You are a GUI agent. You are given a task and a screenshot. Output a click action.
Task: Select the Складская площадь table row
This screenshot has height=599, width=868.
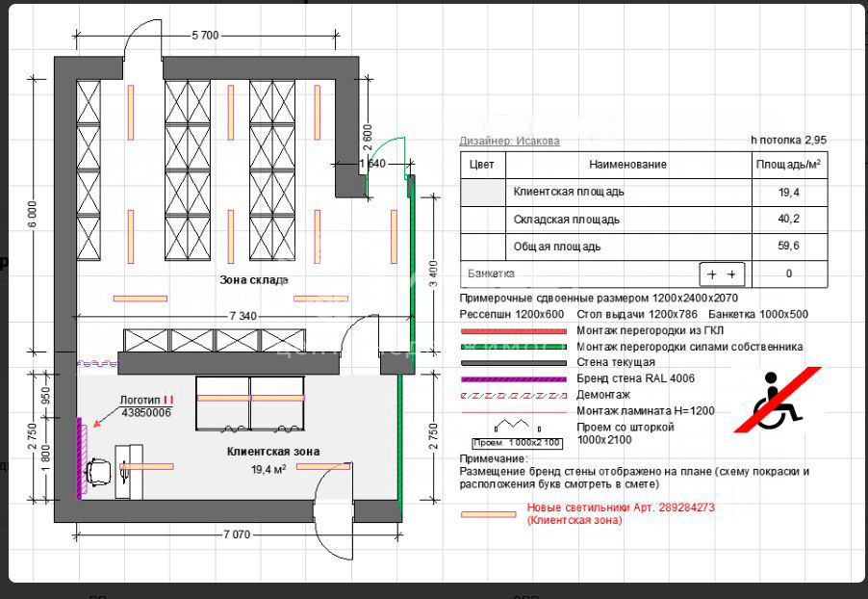click(644, 220)
